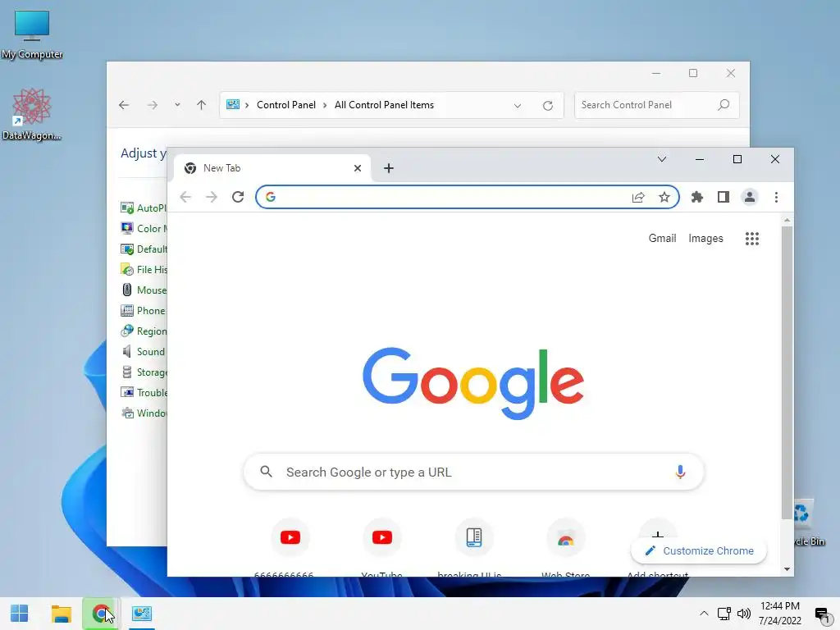Click the Images link
This screenshot has width=840, height=630.
pos(705,239)
